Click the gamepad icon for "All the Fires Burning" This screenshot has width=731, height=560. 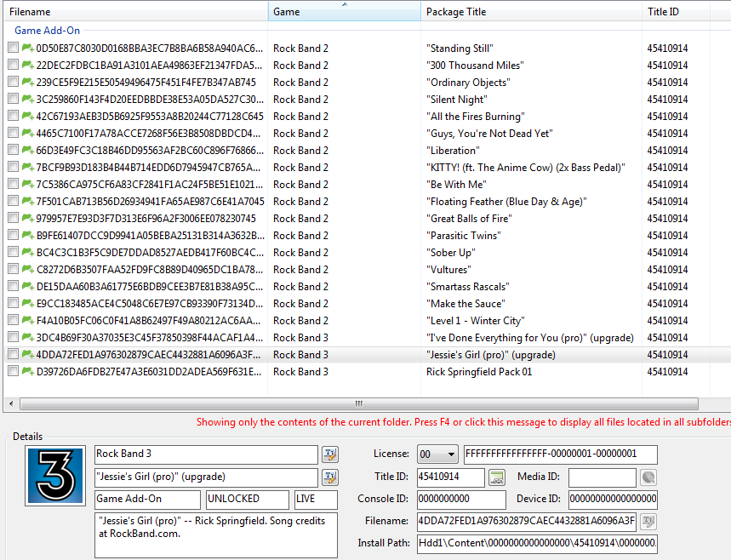pos(27,116)
